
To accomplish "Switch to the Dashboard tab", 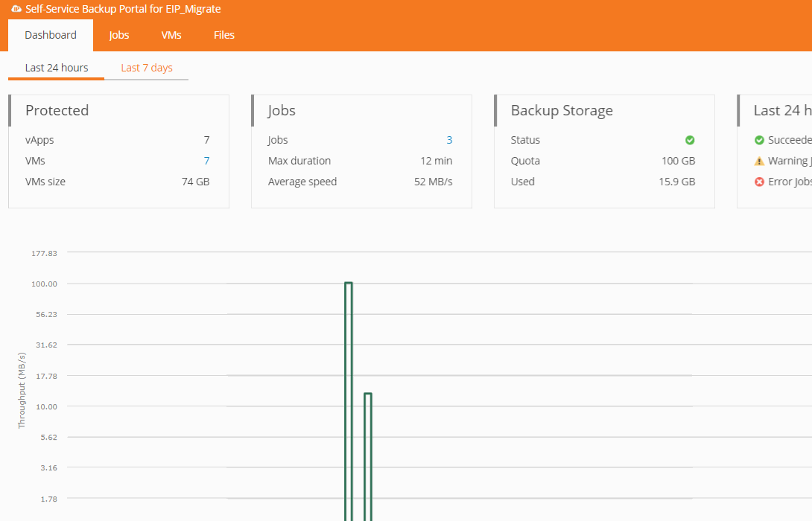I will [51, 35].
